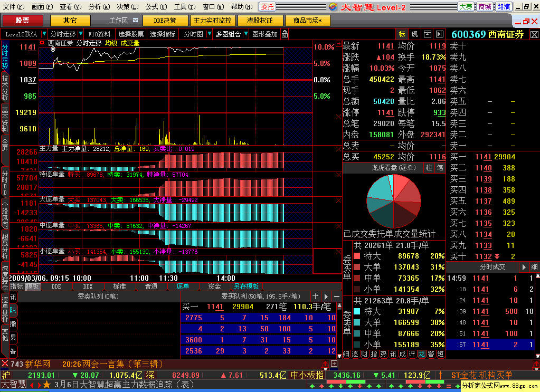This screenshot has width=540, height=392.
Task: Select the 龙 tab in bottom info tabs
Action: coord(421,354)
